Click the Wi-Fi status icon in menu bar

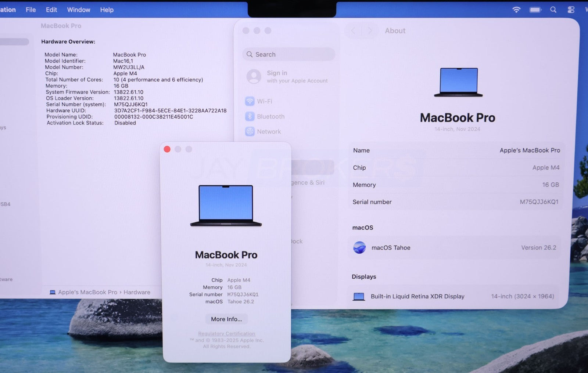516,10
